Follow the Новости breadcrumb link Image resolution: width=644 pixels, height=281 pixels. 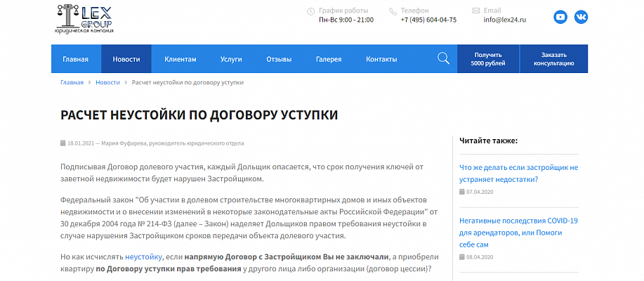[x=108, y=82]
